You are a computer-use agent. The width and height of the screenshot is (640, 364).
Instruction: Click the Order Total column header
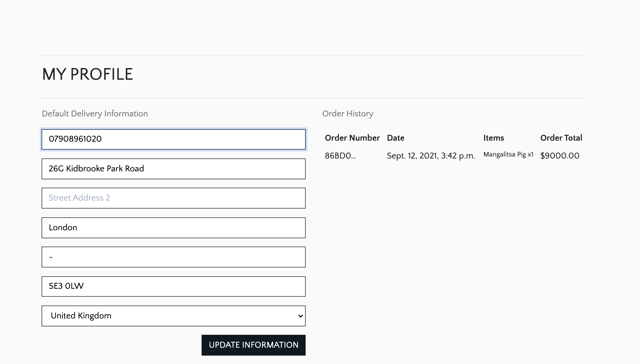pyautogui.click(x=561, y=138)
